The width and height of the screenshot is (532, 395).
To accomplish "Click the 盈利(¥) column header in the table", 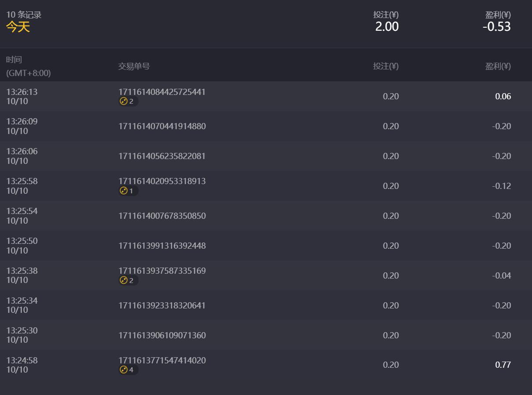I will tap(498, 66).
